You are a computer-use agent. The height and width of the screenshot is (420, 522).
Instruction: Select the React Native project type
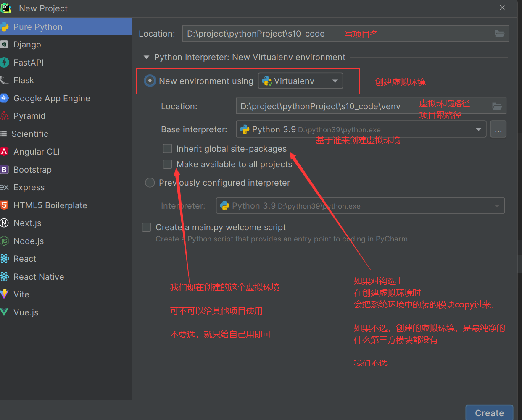(66, 277)
